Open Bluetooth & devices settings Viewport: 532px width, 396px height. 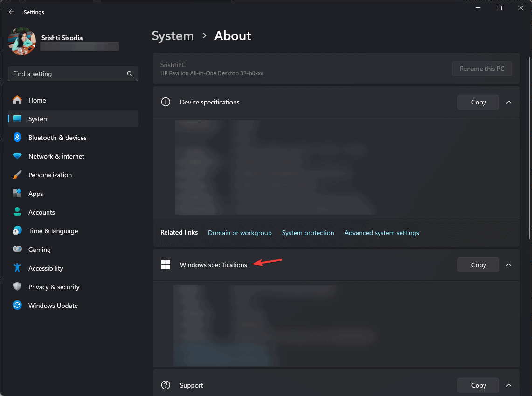[x=73, y=138]
